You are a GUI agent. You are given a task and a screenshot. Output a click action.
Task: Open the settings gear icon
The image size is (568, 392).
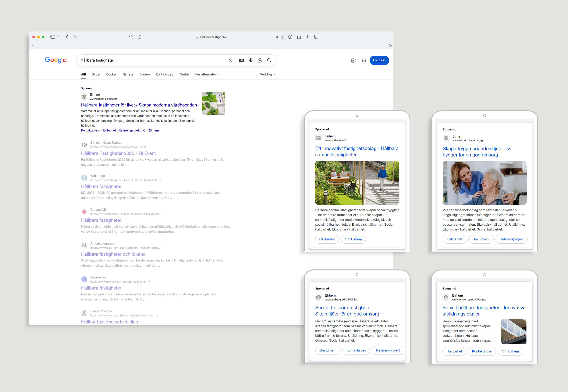tap(353, 60)
